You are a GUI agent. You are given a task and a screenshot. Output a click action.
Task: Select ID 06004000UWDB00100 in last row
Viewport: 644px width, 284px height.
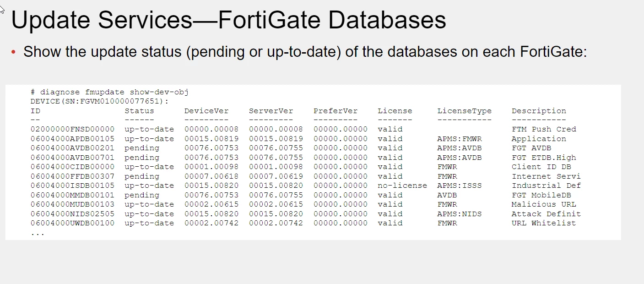click(x=72, y=223)
